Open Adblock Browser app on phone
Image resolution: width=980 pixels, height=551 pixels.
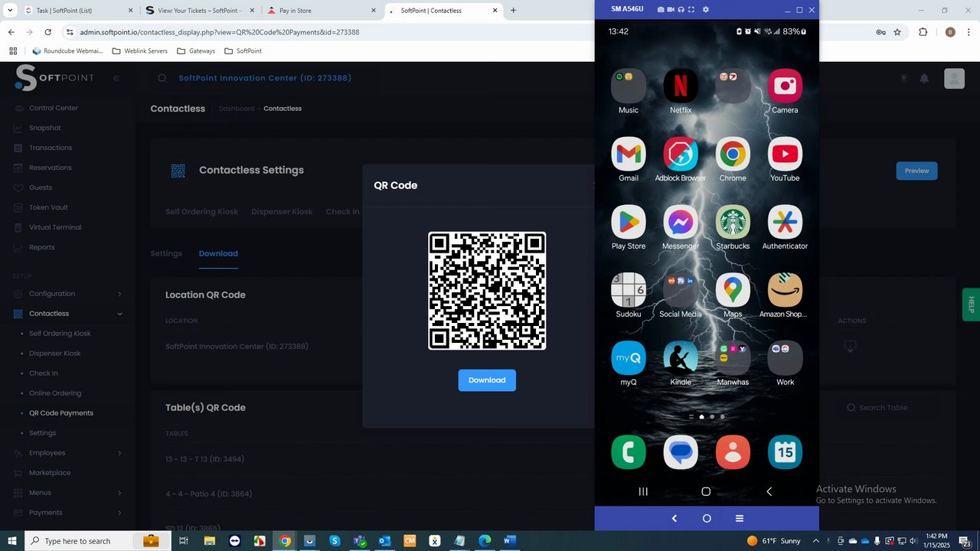pos(681,154)
